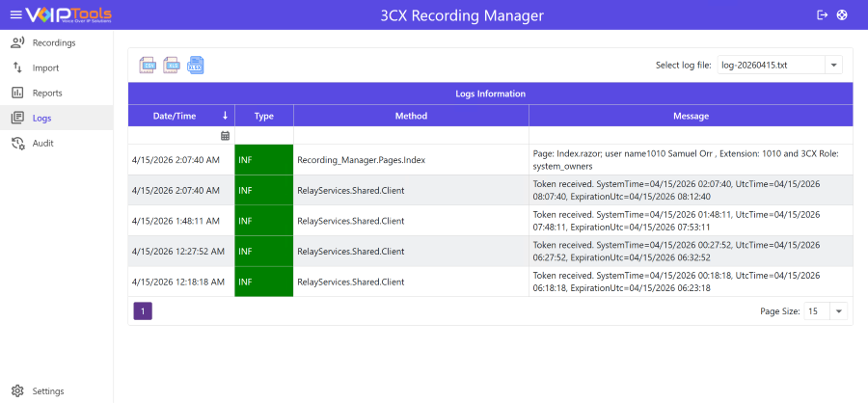This screenshot has width=868, height=403.
Task: Sort by the Date/Time column arrow
Action: coord(225,116)
